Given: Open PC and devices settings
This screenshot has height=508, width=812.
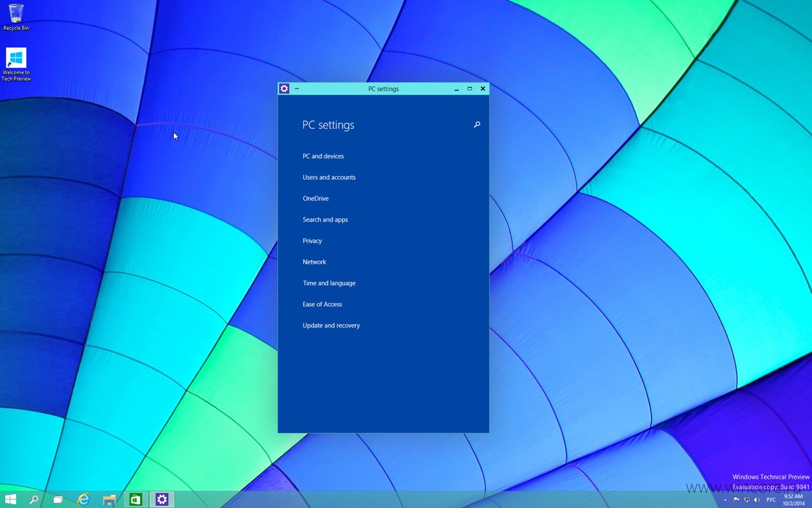Looking at the screenshot, I should 323,156.
